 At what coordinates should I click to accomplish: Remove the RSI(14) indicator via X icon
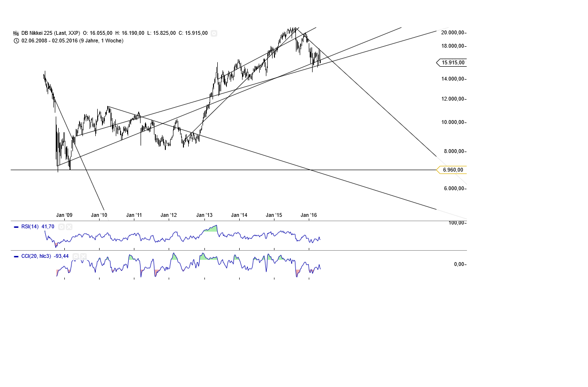click(x=69, y=227)
